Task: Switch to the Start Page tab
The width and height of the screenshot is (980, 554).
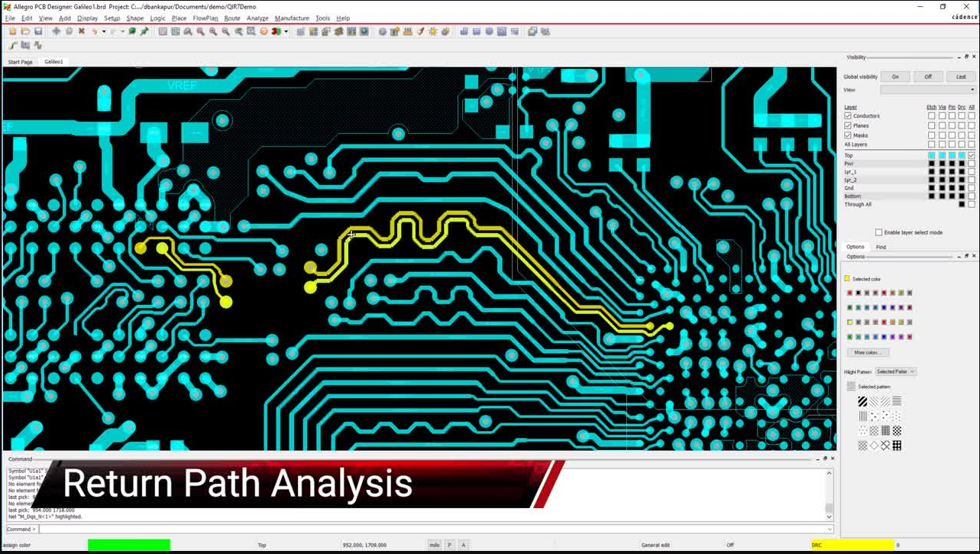Action: (21, 62)
